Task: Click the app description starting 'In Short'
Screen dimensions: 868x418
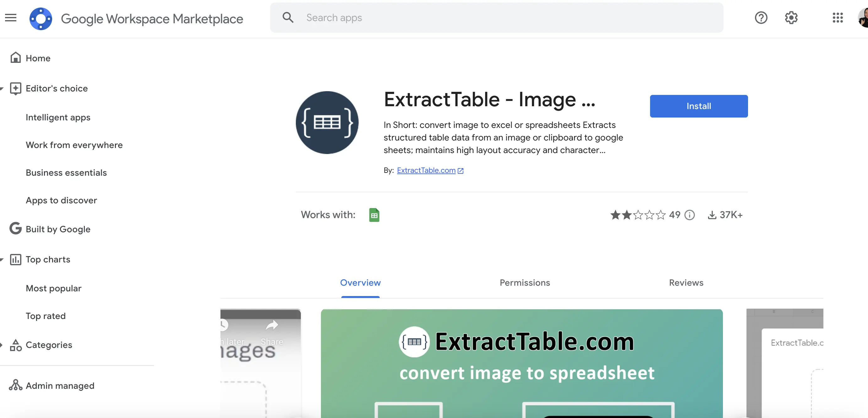Action: (x=503, y=138)
